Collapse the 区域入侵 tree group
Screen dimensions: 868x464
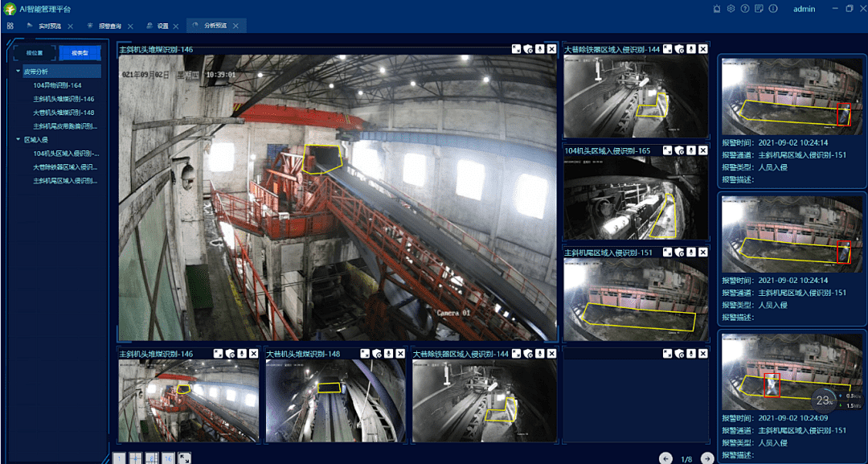(x=18, y=140)
